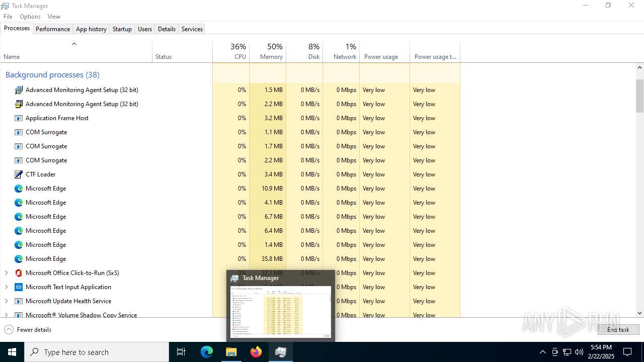Image resolution: width=644 pixels, height=362 pixels.
Task: Click the taskbar clock and date
Action: click(x=601, y=352)
